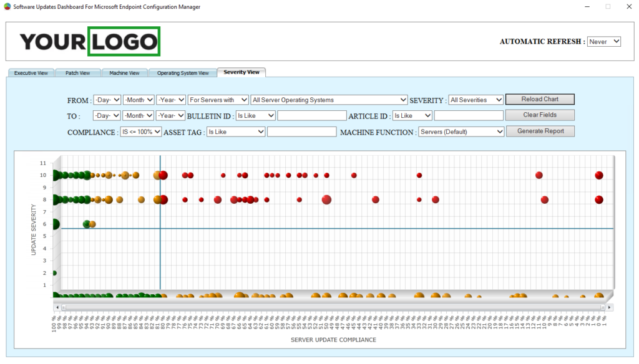Open the MACHINE FUNCTION Servers dropdown

(x=461, y=131)
